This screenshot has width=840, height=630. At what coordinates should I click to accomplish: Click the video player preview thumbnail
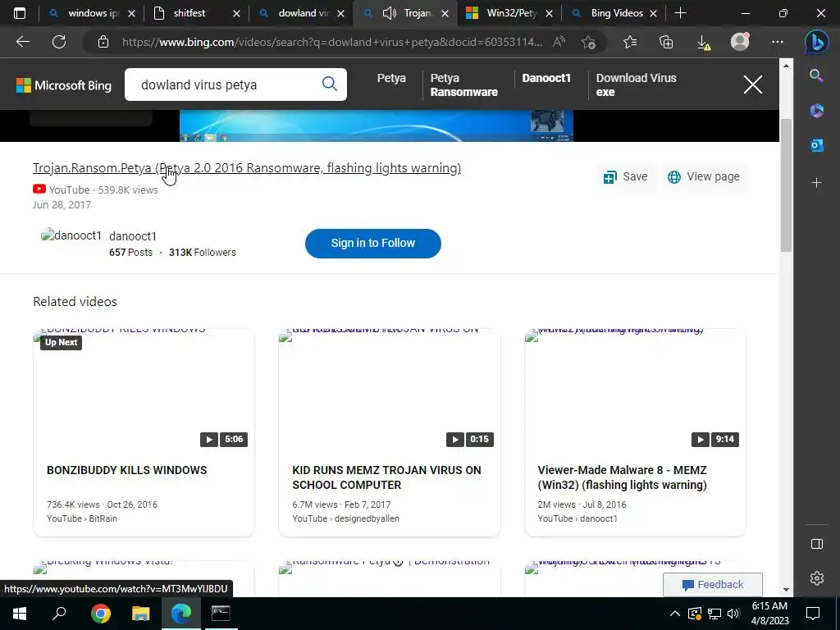tap(376, 126)
